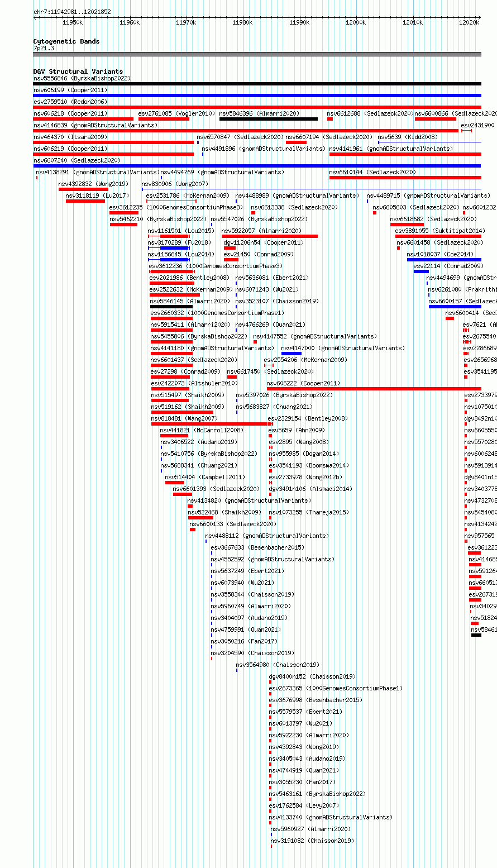Open esv2531786 (McKernan2009) variant
The height and width of the screenshot is (868, 497).
pos(188,196)
